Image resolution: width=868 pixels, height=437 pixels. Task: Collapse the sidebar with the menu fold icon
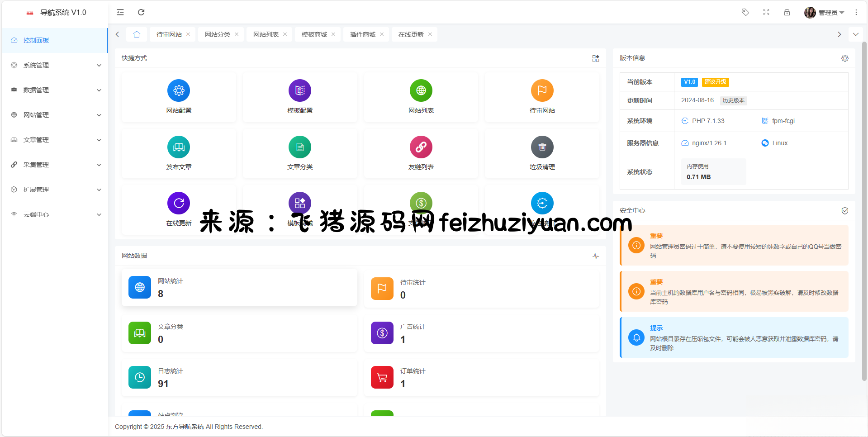pos(120,12)
